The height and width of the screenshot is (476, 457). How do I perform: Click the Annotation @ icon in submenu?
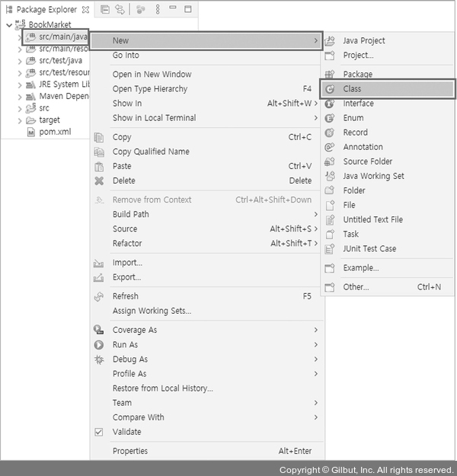point(330,147)
